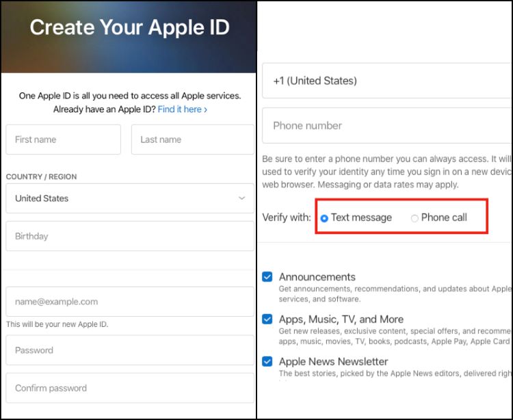Expand the +1 (United States) country code selector
Image resolution: width=513 pixels, height=420 pixels.
tap(386, 81)
